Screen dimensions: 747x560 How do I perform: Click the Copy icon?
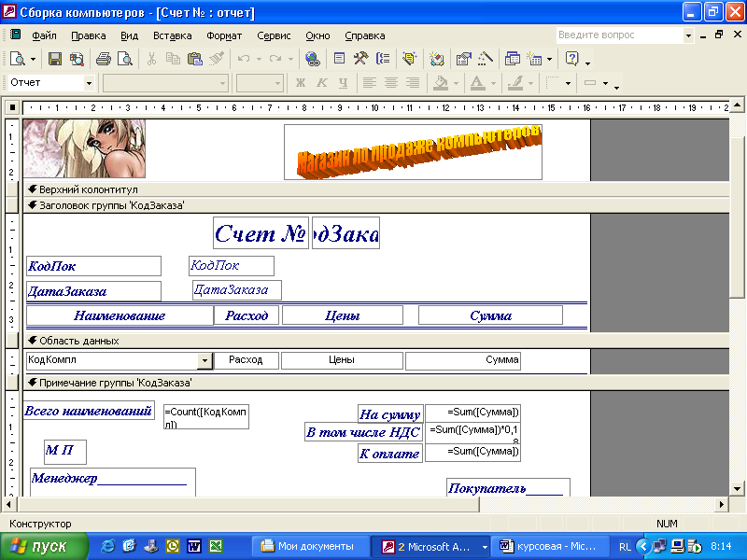(173, 59)
